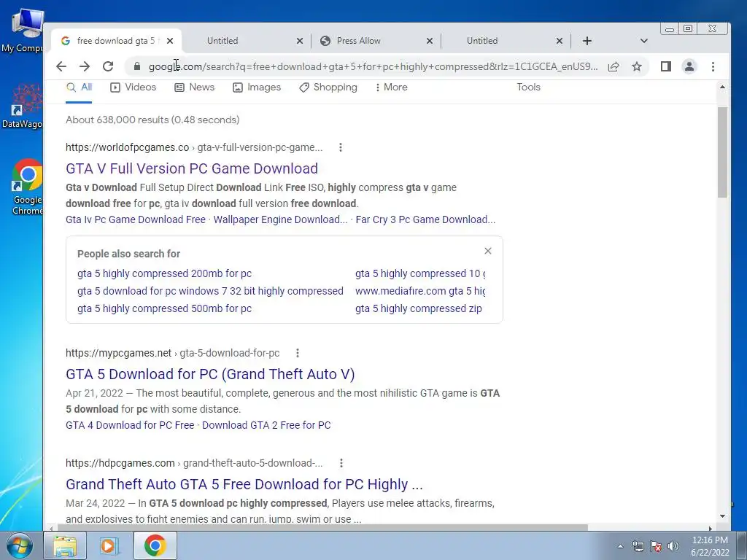Viewport: 747px width, 560px height.
Task: Search 'www.mediafire.com gta 5' suggestion
Action: [420, 291]
